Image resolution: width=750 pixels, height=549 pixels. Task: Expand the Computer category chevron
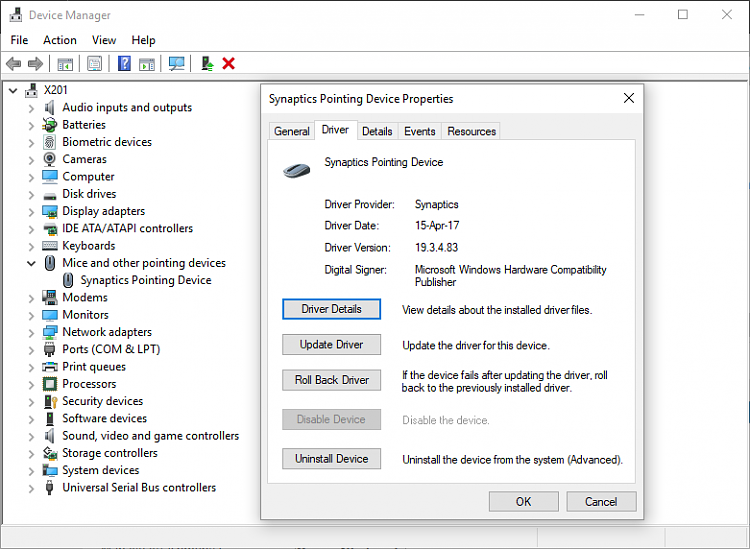tap(31, 177)
